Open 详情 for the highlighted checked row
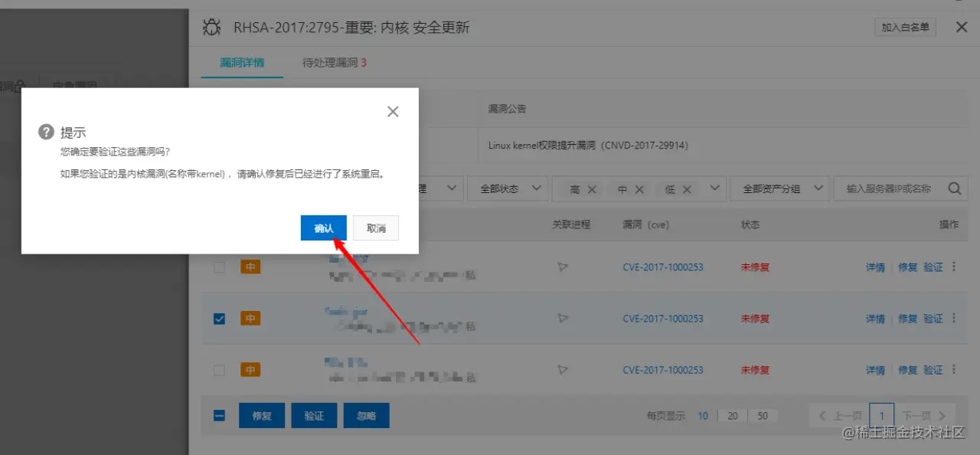 [875, 319]
